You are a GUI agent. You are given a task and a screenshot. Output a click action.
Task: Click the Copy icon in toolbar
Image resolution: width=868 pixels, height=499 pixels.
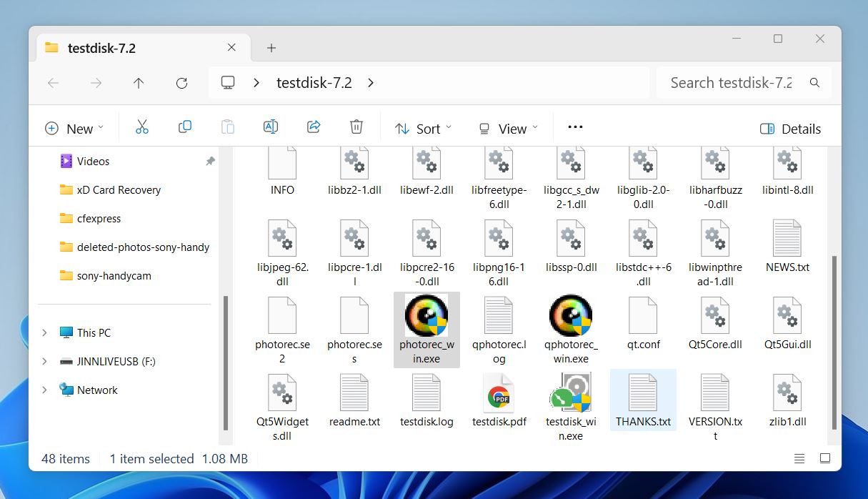click(x=185, y=127)
